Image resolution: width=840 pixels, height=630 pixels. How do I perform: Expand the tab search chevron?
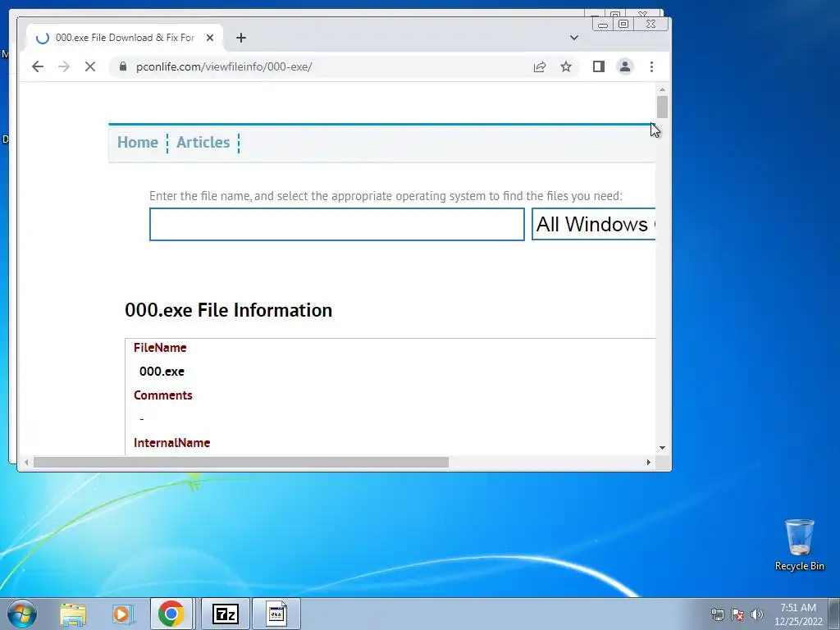click(x=573, y=38)
